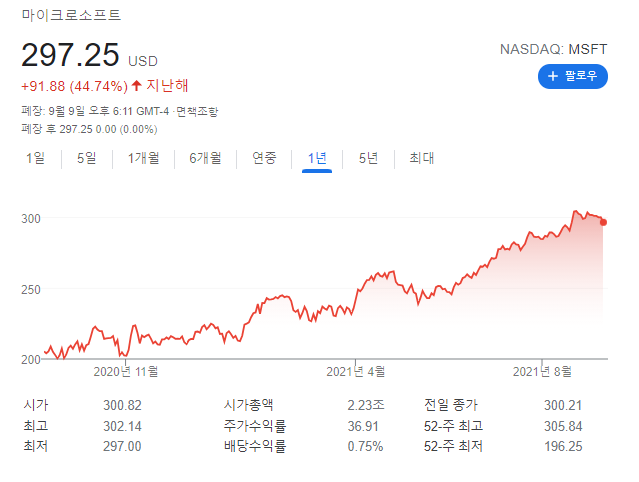Click the 면책조항 disclaimer link
The width and height of the screenshot is (639, 482).
197,111
